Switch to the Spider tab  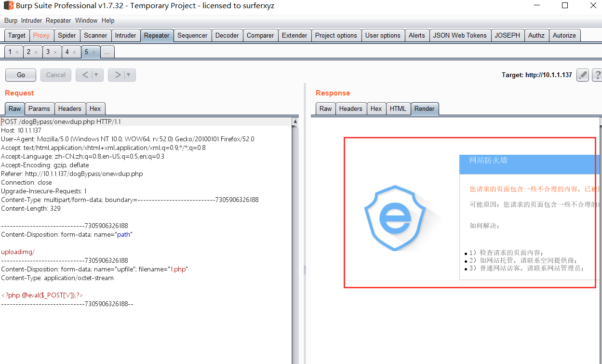tap(67, 35)
